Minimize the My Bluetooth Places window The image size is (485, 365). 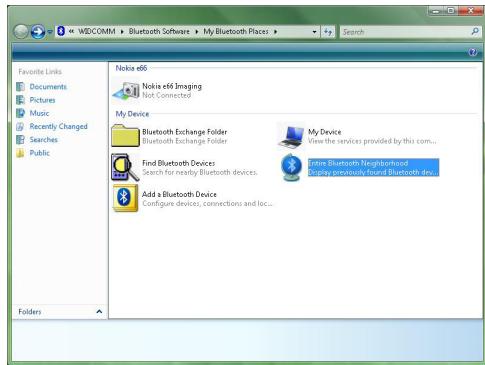(436, 11)
